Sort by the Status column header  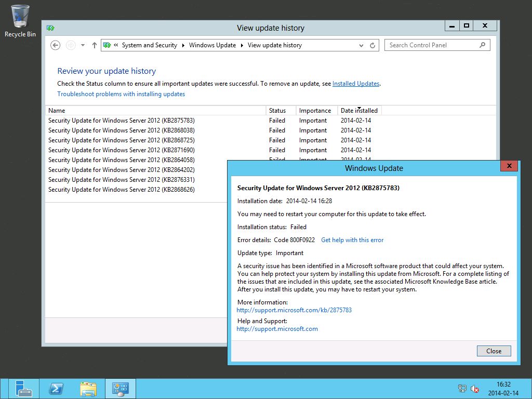[281, 111]
